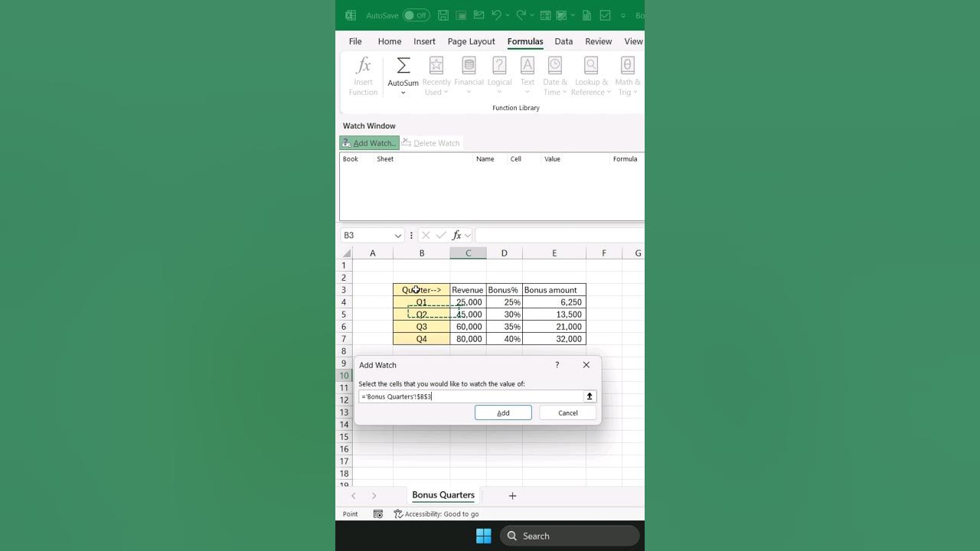
Task: Switch to the View tab
Action: [633, 41]
